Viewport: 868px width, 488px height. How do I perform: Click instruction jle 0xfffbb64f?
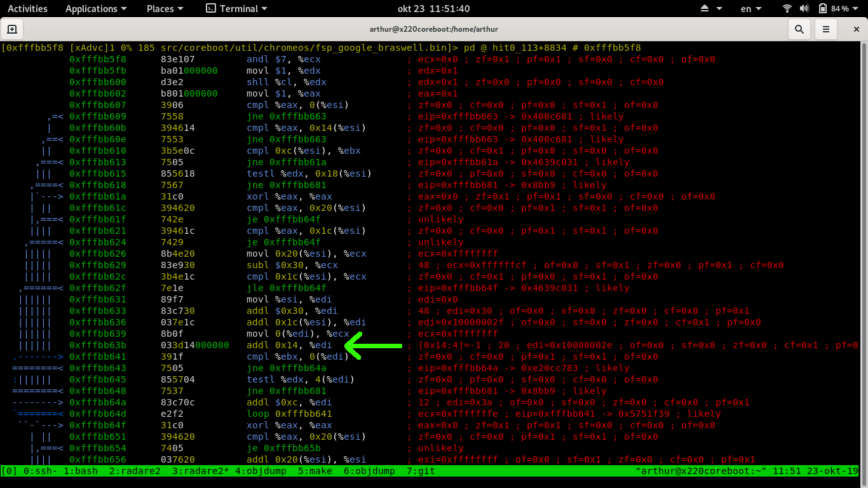[x=287, y=288]
